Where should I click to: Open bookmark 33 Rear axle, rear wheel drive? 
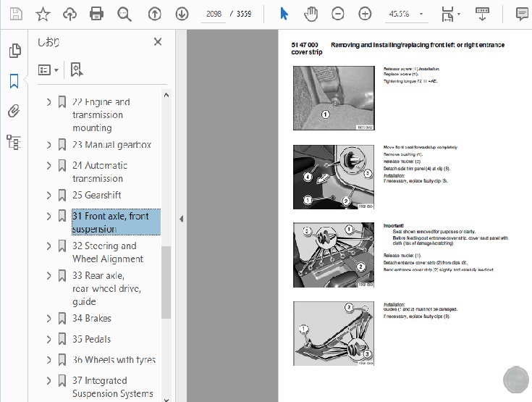106,288
